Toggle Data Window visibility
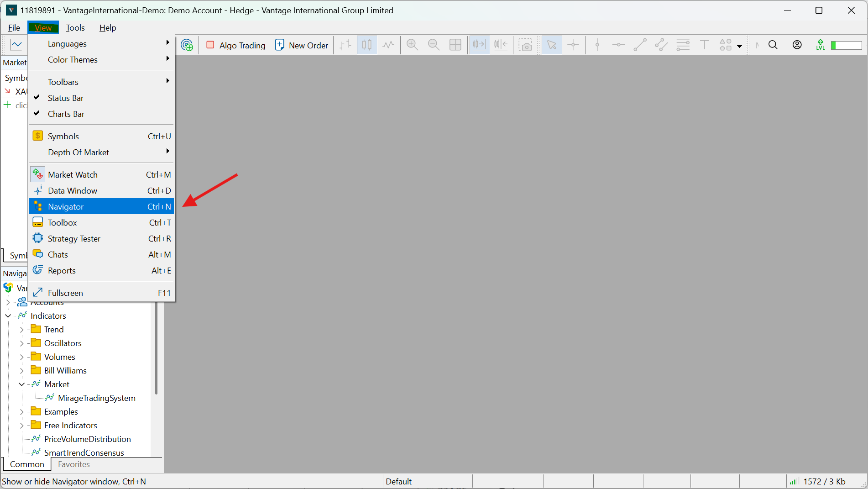The width and height of the screenshot is (868, 489). pyautogui.click(x=101, y=191)
